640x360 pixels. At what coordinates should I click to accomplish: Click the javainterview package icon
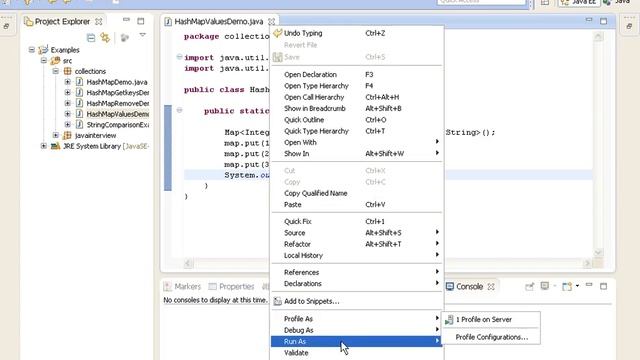click(67, 135)
